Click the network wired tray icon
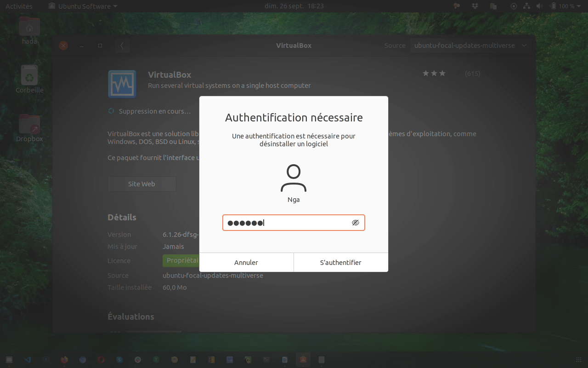 tap(526, 6)
